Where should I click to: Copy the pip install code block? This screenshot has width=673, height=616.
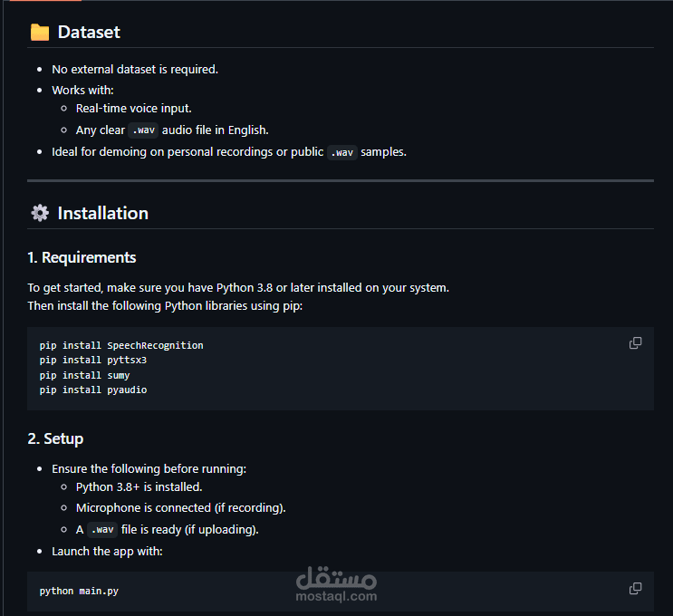click(x=635, y=343)
